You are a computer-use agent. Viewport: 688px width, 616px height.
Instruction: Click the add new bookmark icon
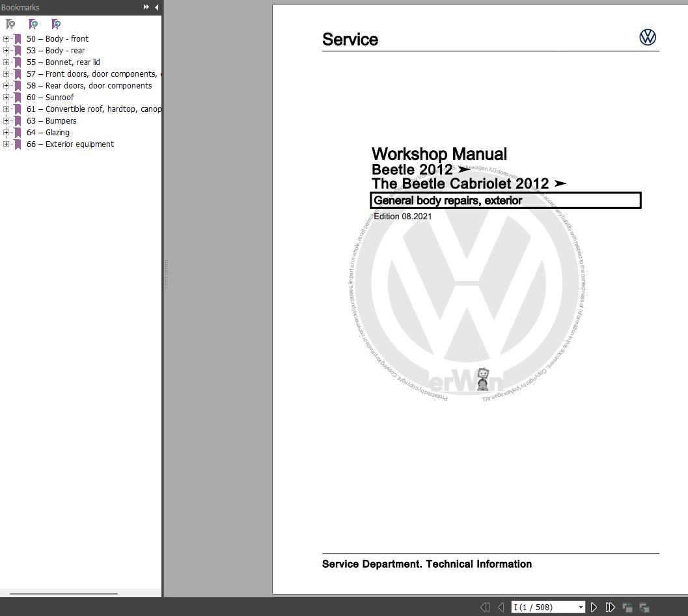pos(33,23)
